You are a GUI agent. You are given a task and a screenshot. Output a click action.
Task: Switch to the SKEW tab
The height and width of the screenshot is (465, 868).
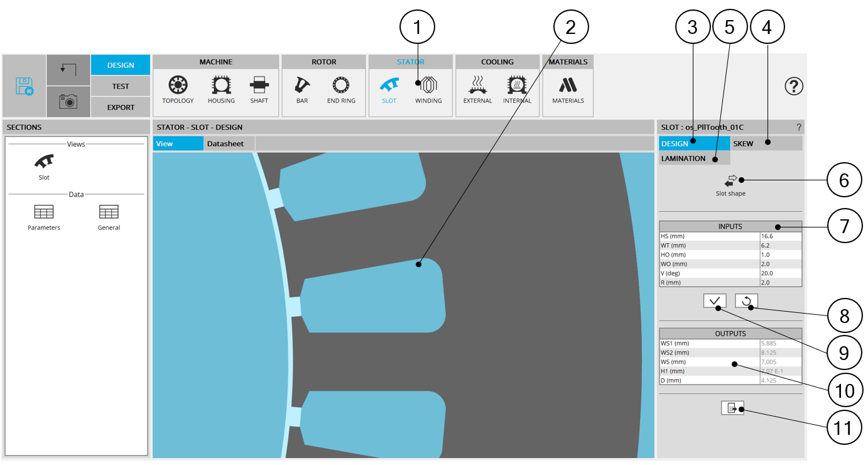(x=766, y=144)
